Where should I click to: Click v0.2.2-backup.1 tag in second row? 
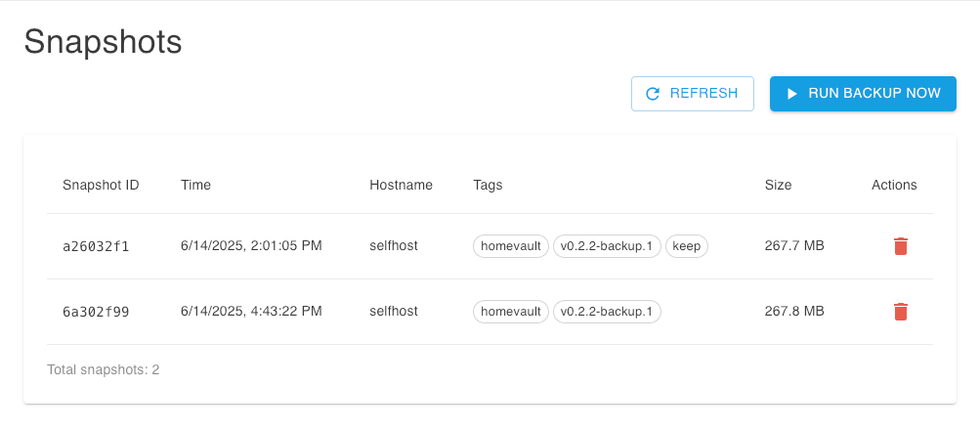607,312
